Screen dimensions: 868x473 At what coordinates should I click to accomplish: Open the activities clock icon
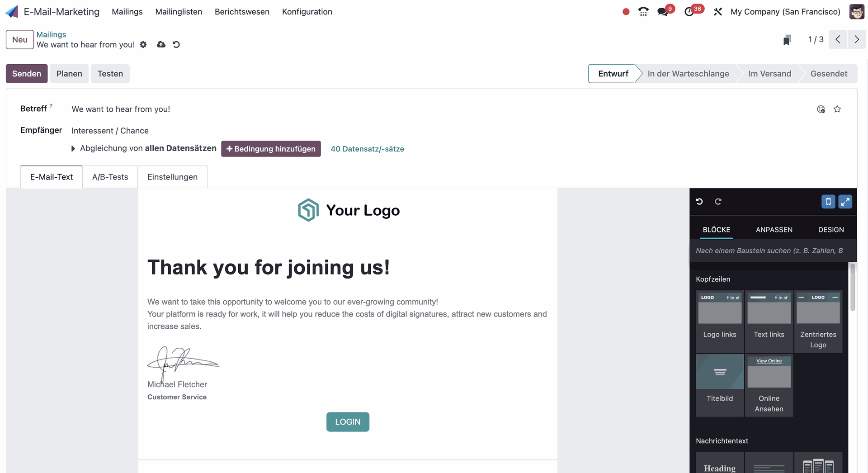[689, 12]
